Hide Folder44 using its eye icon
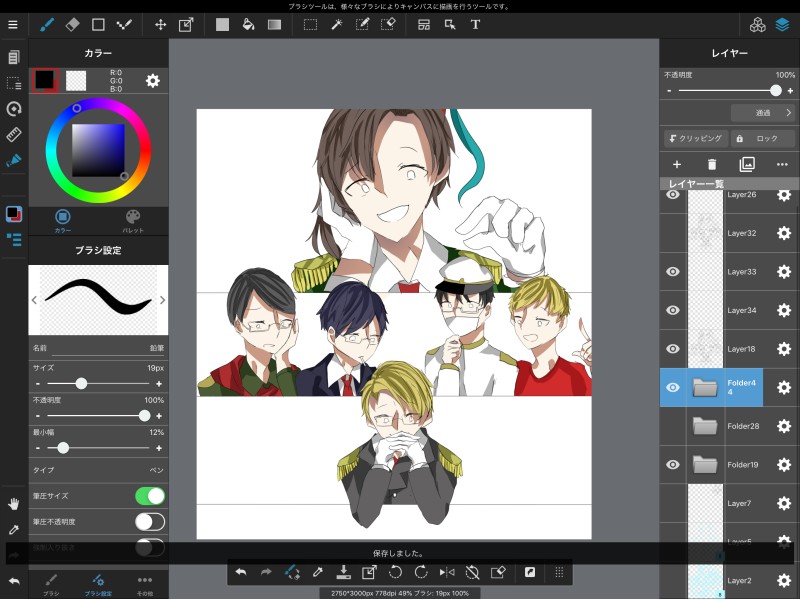 pyautogui.click(x=673, y=387)
